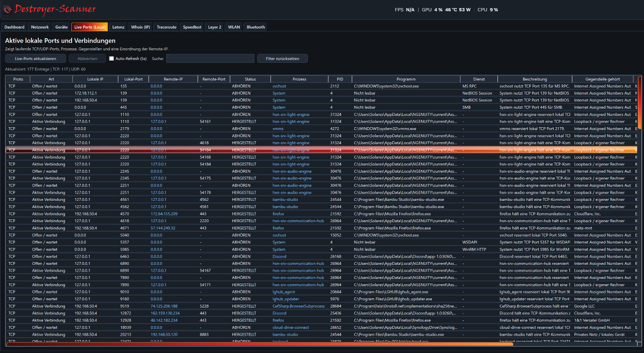This screenshot has width=644, height=353.
Task: Click the Filter zurücksetzen button
Action: 283,59
